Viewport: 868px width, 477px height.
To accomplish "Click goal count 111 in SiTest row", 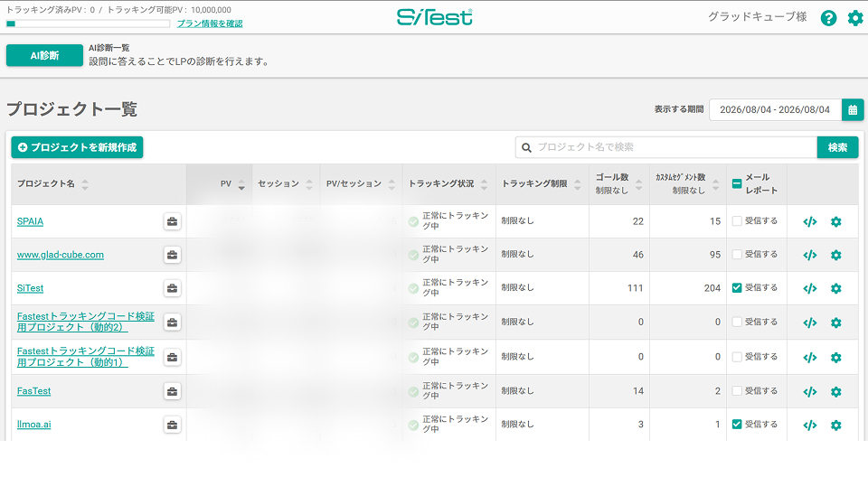I will click(x=635, y=288).
